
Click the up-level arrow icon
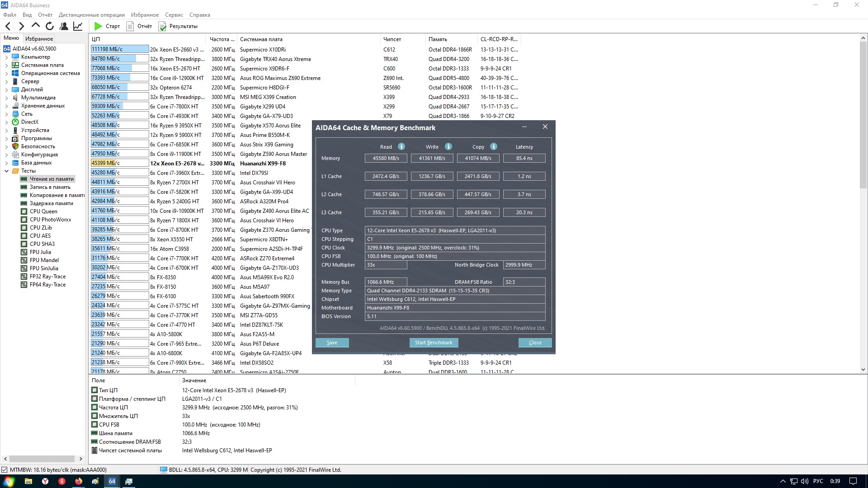point(36,26)
